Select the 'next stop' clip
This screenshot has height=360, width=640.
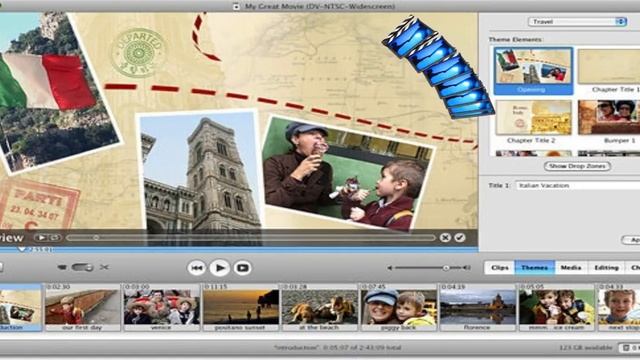619,307
